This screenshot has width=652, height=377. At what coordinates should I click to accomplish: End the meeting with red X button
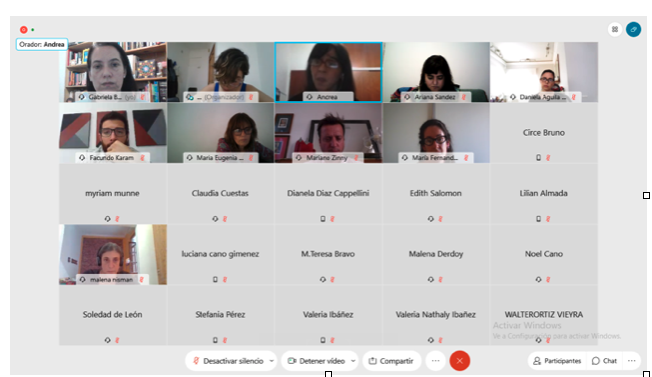coord(459,361)
